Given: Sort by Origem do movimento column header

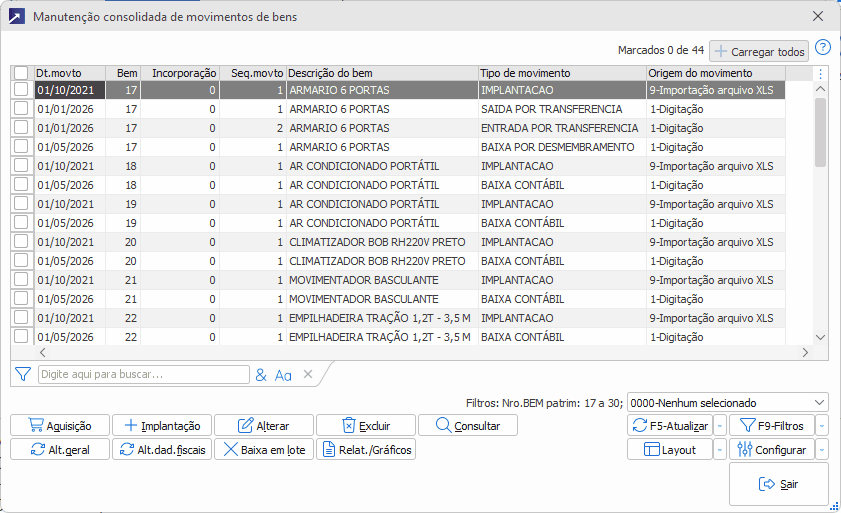Looking at the screenshot, I should click(715, 73).
